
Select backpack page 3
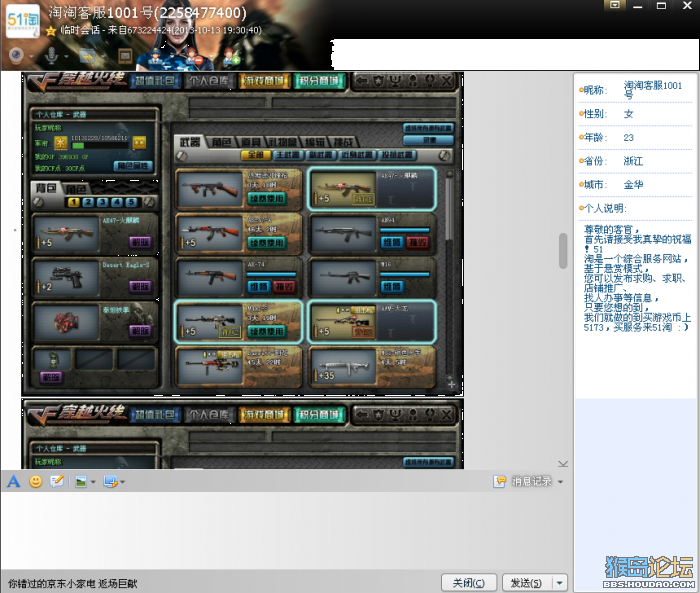click(103, 202)
